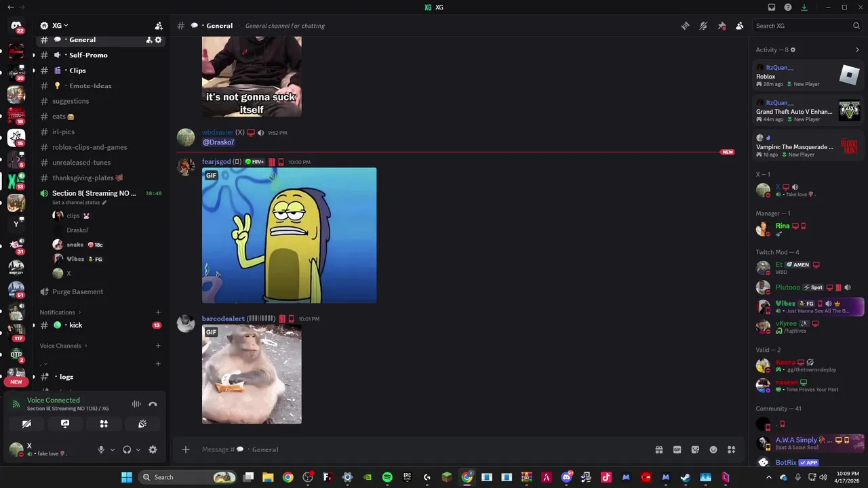
Task: Click the @Drasko7 mention
Action: tap(218, 142)
